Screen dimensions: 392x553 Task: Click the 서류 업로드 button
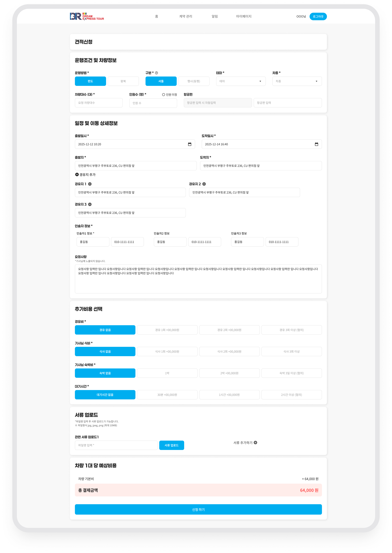click(172, 445)
